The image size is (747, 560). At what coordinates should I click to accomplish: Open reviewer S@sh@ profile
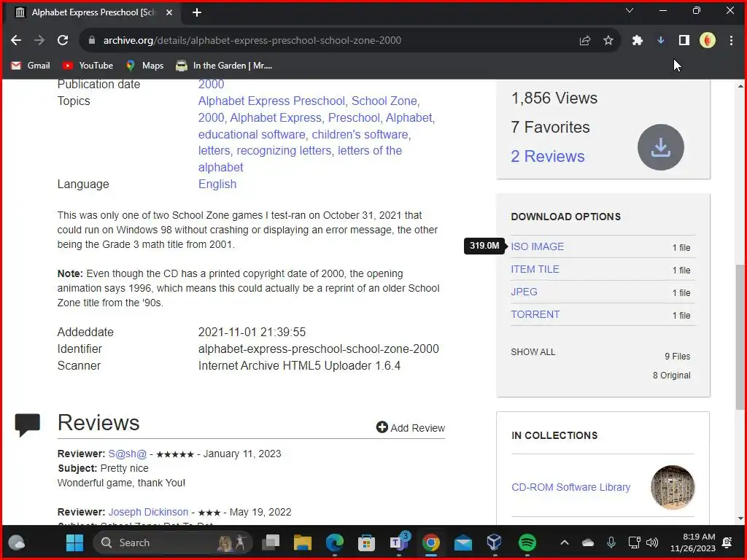pos(127,454)
